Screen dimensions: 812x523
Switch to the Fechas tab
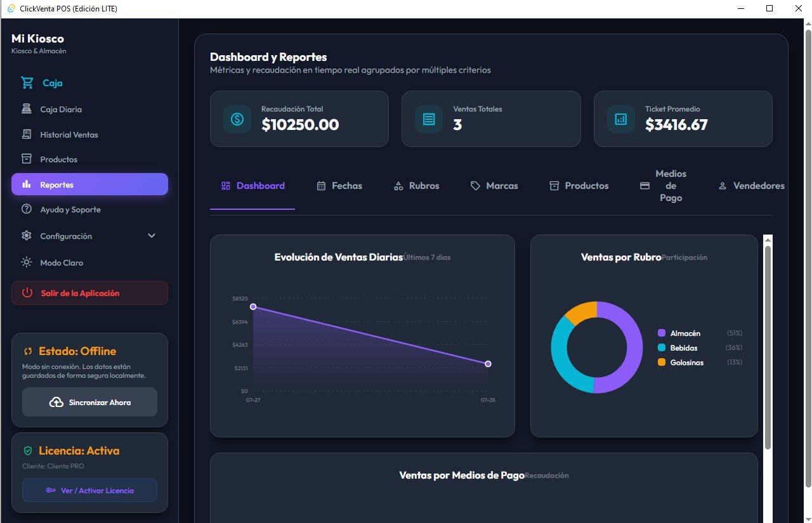coord(339,186)
